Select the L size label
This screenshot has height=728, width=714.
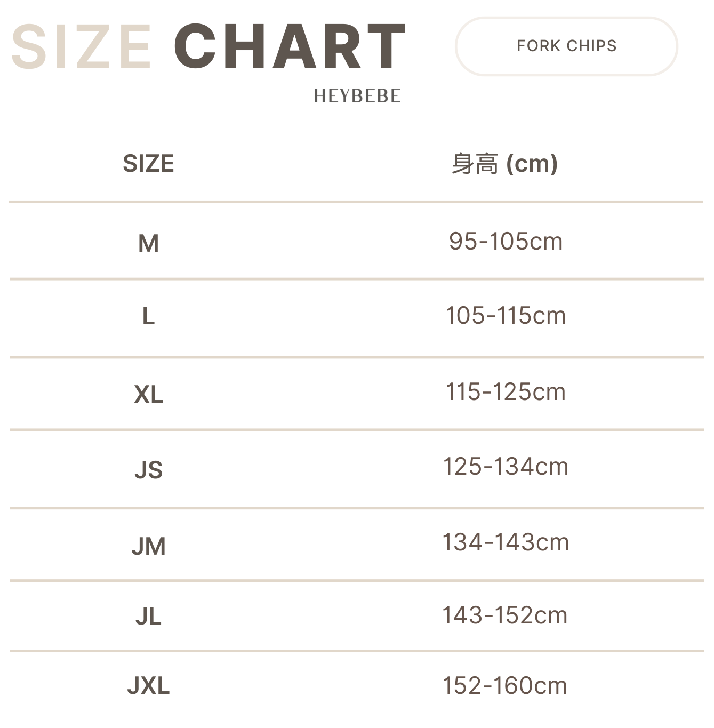tap(148, 316)
